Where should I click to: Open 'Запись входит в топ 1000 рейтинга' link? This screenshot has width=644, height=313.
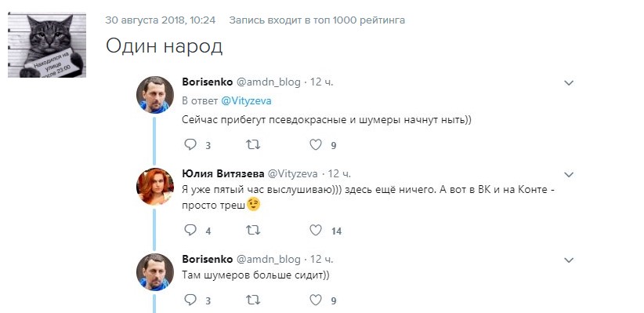pyautogui.click(x=317, y=20)
